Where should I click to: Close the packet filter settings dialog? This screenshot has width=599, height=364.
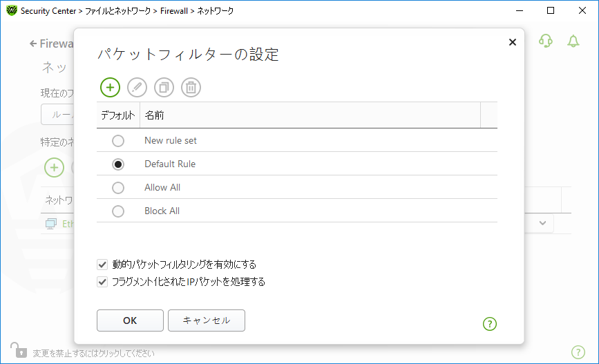click(512, 42)
